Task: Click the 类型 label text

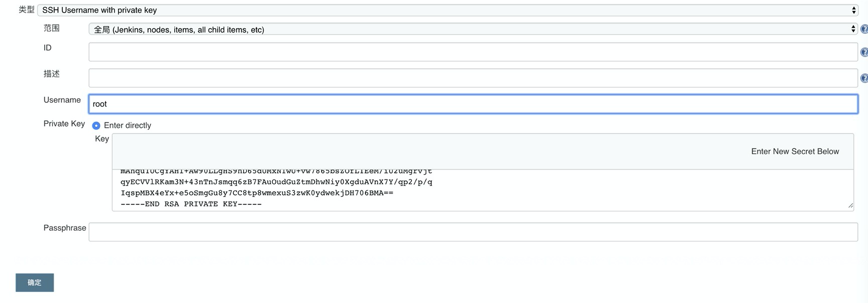Action: pos(26,10)
